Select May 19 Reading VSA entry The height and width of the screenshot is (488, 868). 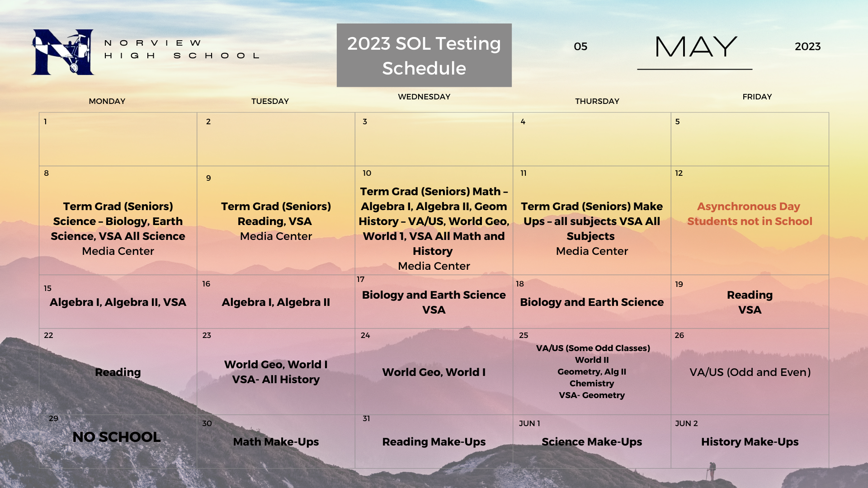pos(750,302)
